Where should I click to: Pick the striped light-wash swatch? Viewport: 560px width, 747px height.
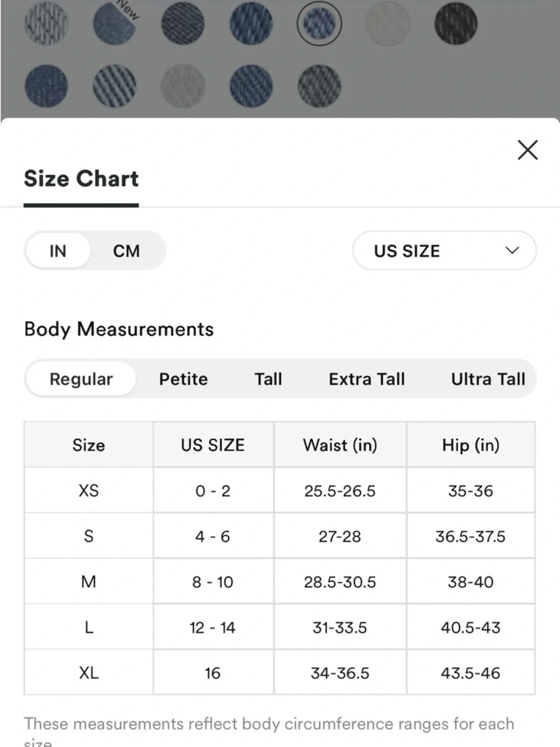point(115,85)
